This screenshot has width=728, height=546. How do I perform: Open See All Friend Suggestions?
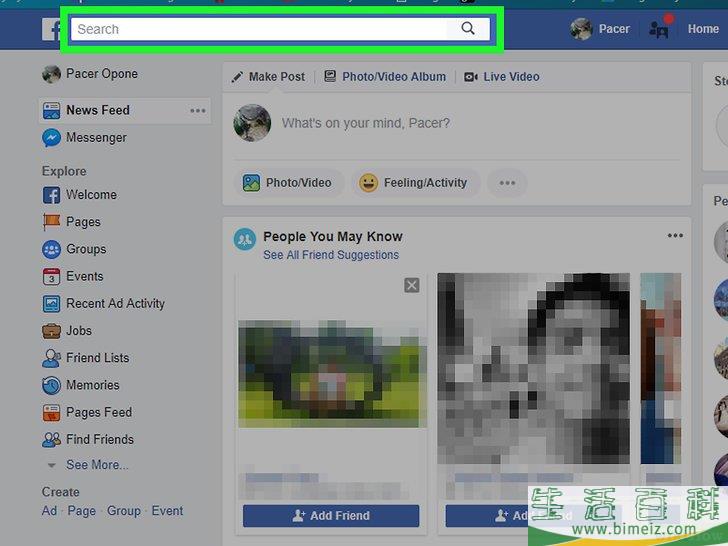[331, 255]
